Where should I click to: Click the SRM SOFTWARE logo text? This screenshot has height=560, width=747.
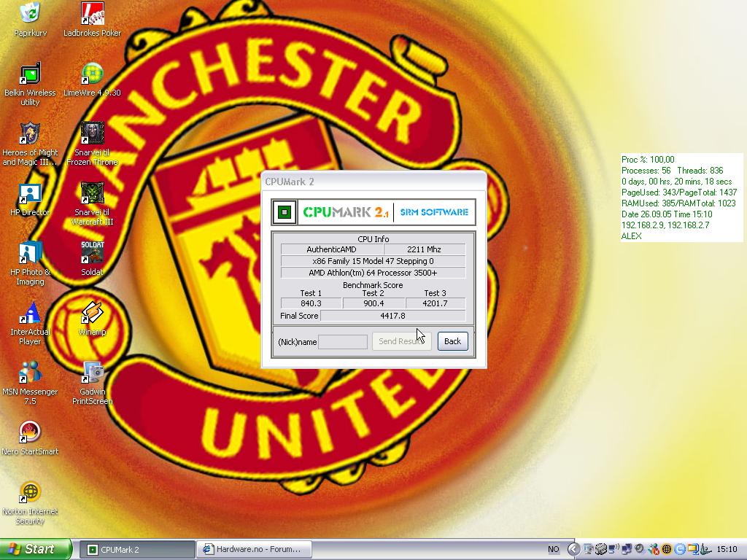coord(434,212)
